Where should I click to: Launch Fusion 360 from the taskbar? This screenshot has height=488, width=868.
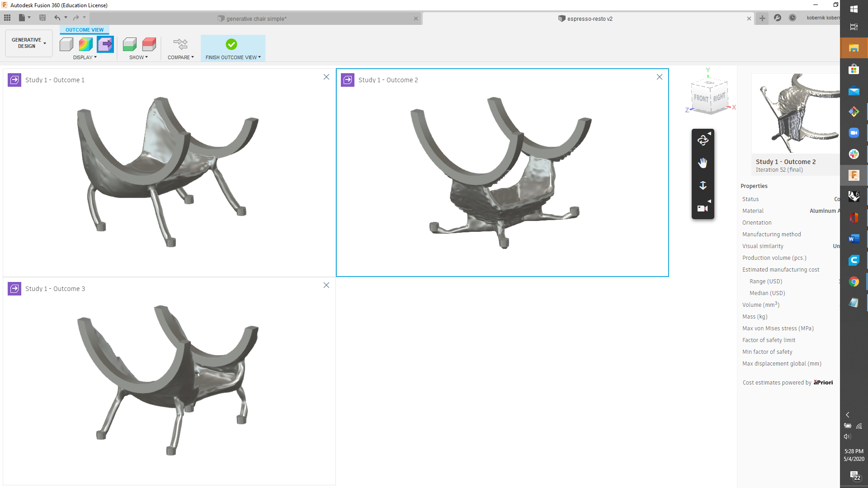tap(854, 175)
